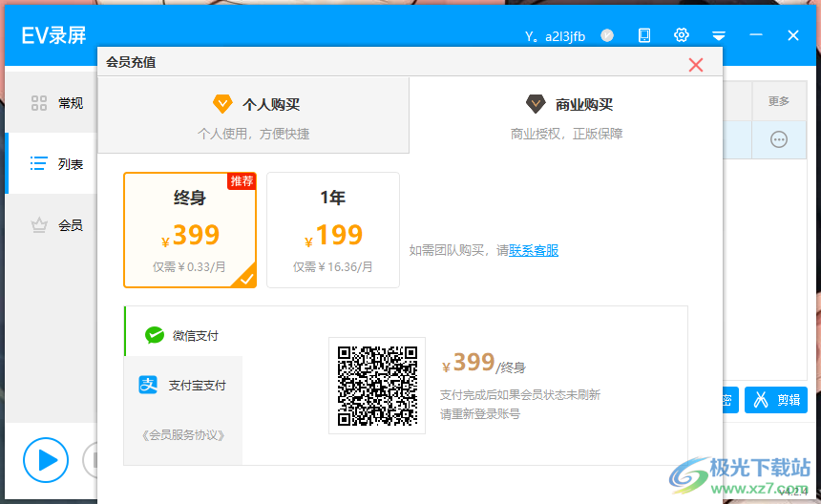Click the 更多 column header
The image size is (821, 504).
point(779,101)
